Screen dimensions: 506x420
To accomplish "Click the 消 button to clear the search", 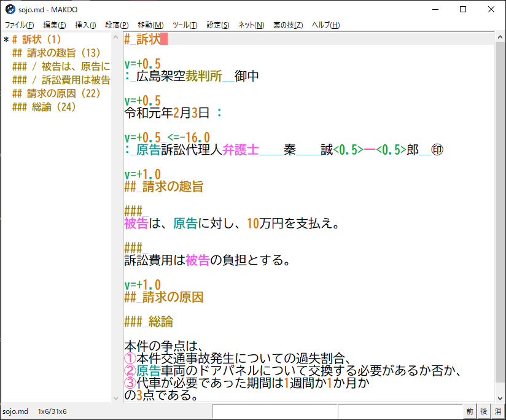I will click(x=497, y=411).
